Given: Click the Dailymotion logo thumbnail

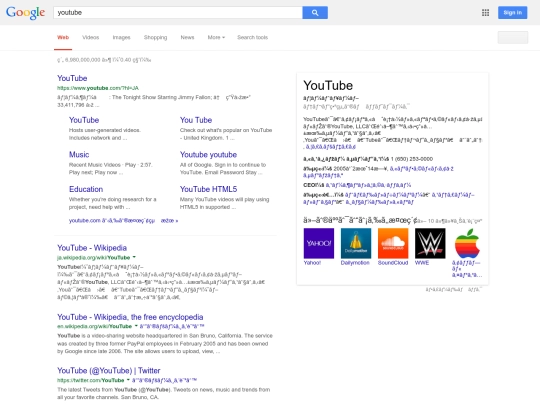Looking at the screenshot, I should point(356,243).
